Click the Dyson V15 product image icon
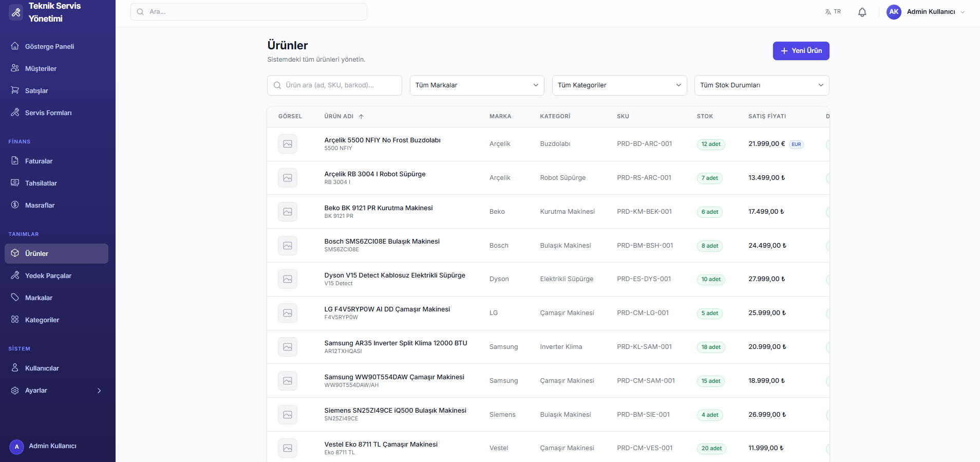 (x=288, y=279)
